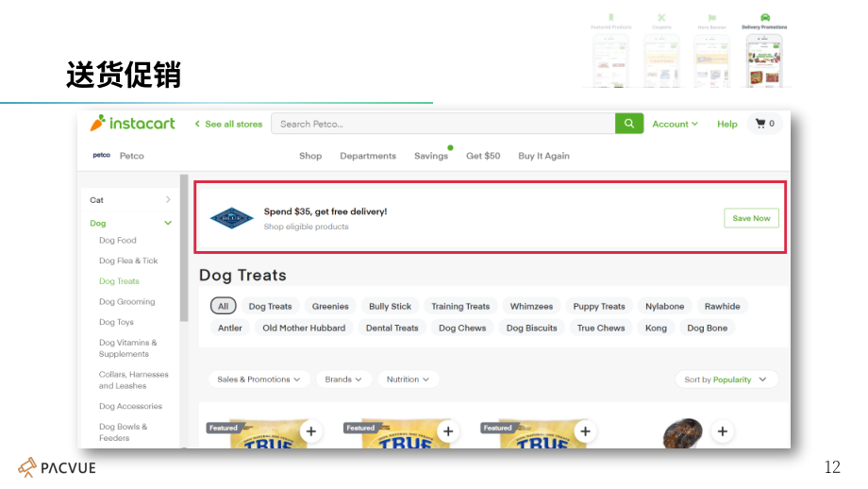Open Dog Treats sidebar category
The height and width of the screenshot is (489, 868).
pos(119,281)
